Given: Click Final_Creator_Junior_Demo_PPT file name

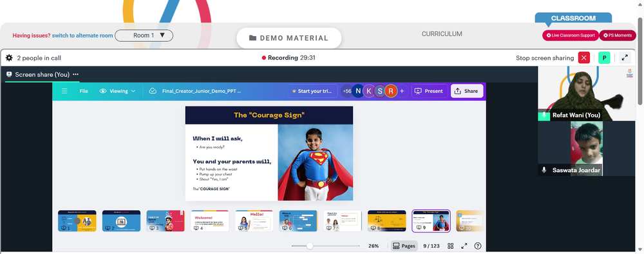Looking at the screenshot, I should (x=201, y=92).
